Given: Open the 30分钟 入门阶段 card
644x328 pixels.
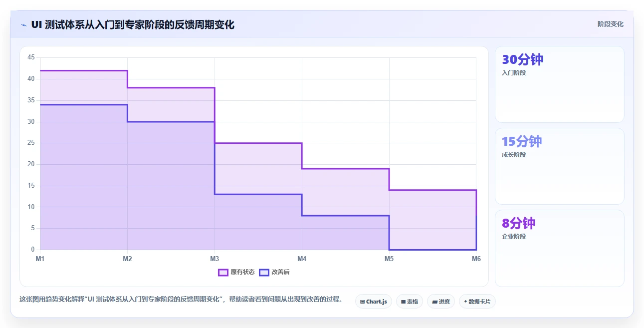Looking at the screenshot, I should point(559,84).
